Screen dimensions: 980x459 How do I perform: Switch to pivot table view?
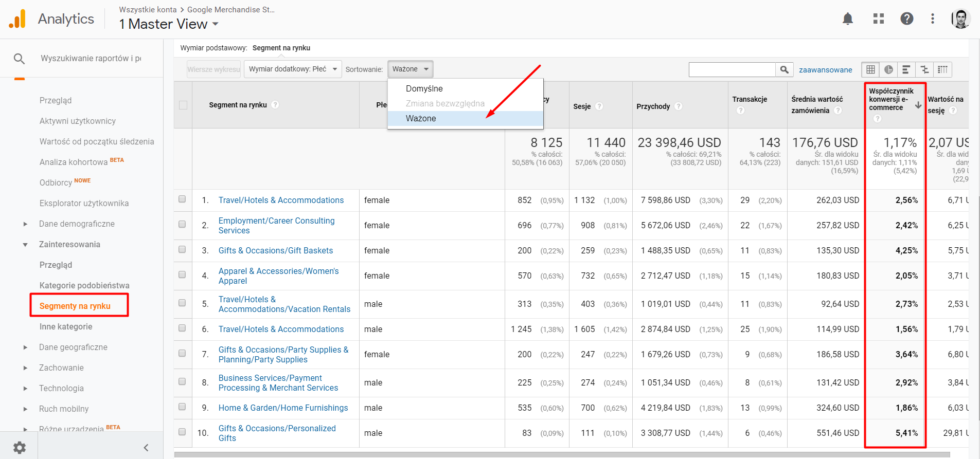pyautogui.click(x=942, y=69)
